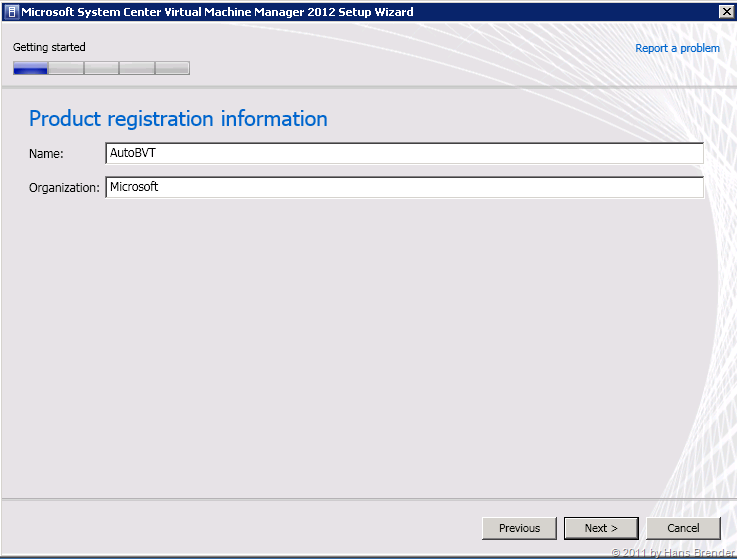Focus the Organization field containing Microsoft

[x=404, y=187]
